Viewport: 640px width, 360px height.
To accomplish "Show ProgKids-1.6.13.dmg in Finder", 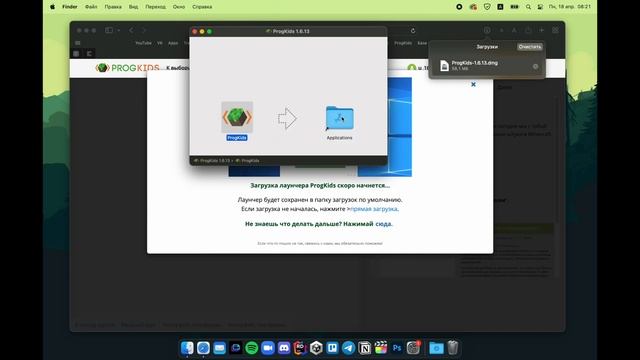I will 536,67.
